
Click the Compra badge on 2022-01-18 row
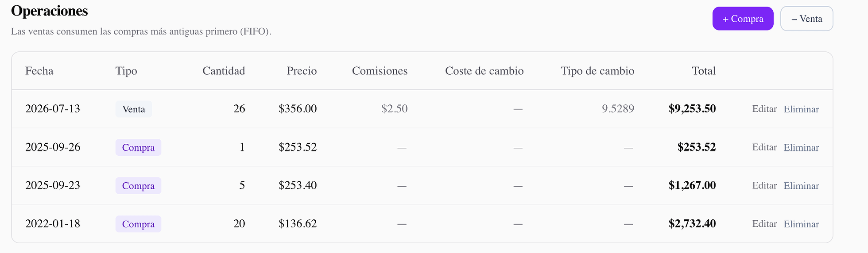tap(138, 224)
